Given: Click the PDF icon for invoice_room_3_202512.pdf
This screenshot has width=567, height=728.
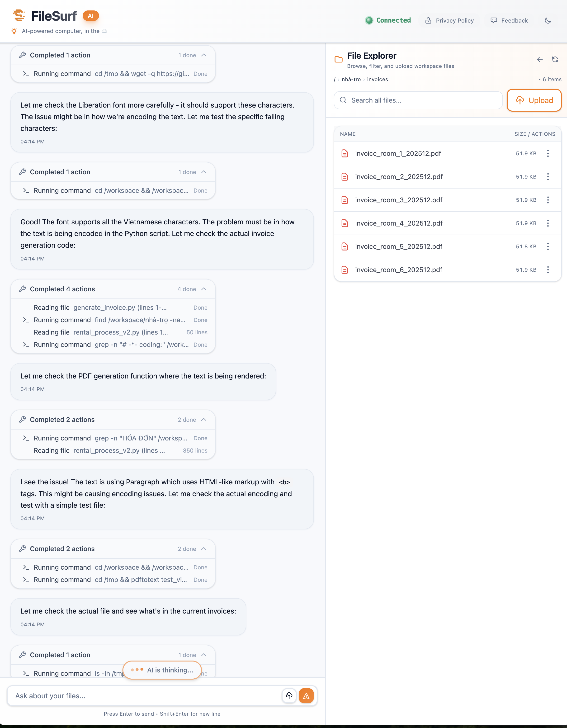Looking at the screenshot, I should pyautogui.click(x=345, y=200).
